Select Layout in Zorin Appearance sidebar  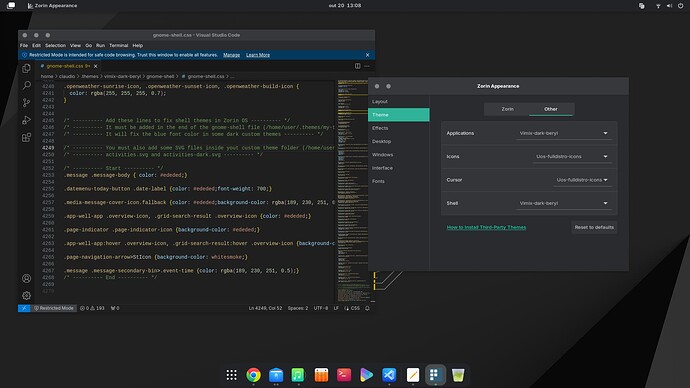pos(399,102)
